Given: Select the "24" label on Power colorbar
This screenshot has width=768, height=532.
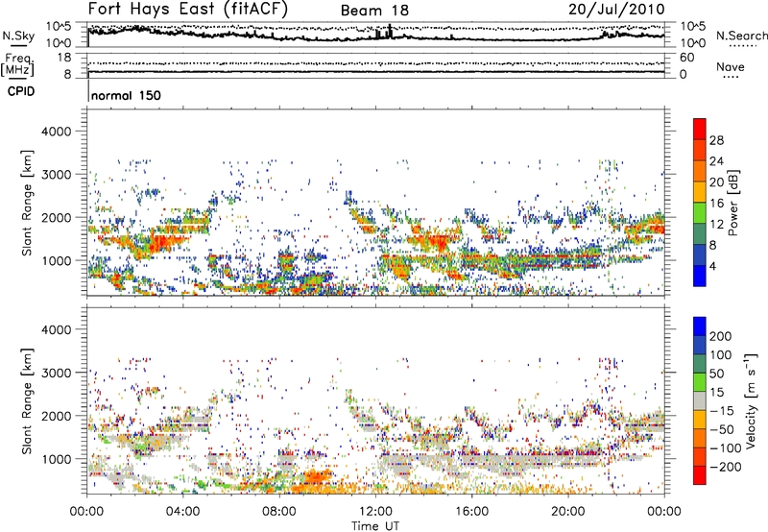Looking at the screenshot, I should 716,161.
